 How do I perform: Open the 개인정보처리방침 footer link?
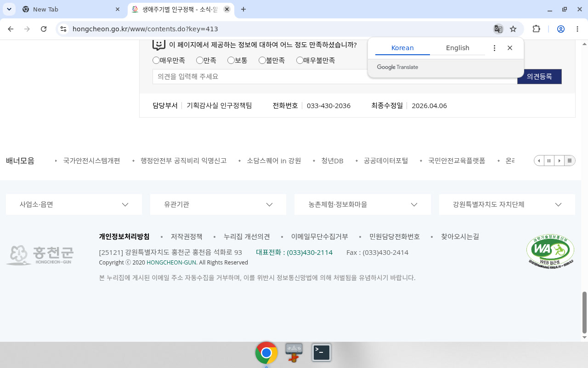pos(124,236)
